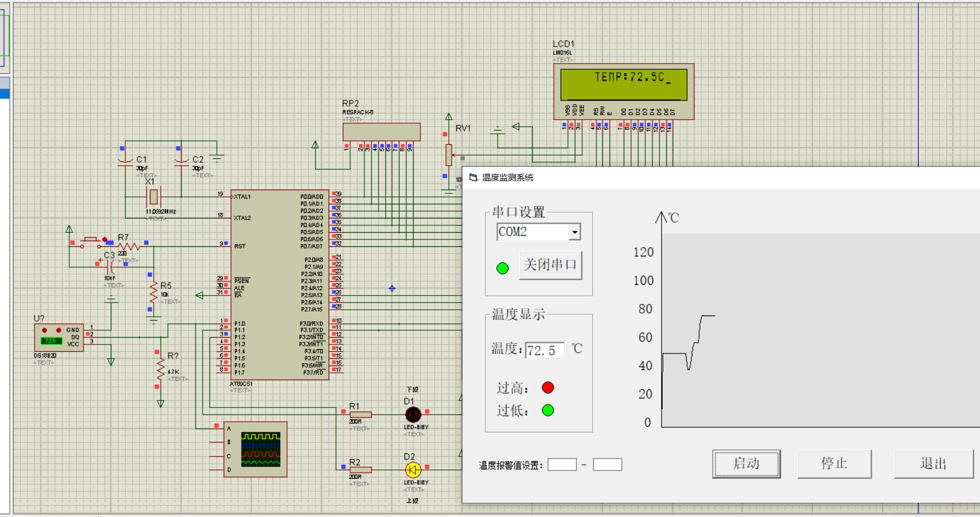Image resolution: width=980 pixels, height=517 pixels.
Task: Select resistor R1 symbol
Action: pos(360,414)
